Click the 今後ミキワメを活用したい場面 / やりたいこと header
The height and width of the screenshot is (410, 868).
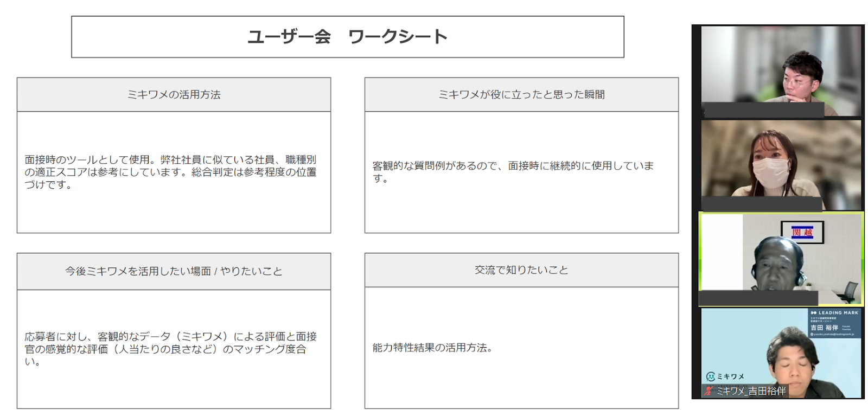pos(174,271)
